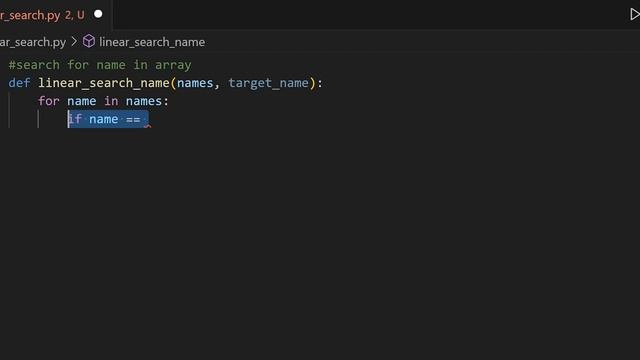640x360 pixels.
Task: Click the comment '#search for name in array'
Action: (x=100, y=65)
